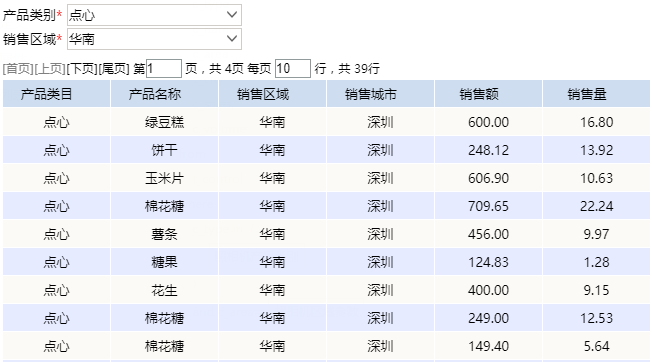Viewport: 652px width, 362px height.
Task: Click sales amount 249.00 cell
Action: 488,318
